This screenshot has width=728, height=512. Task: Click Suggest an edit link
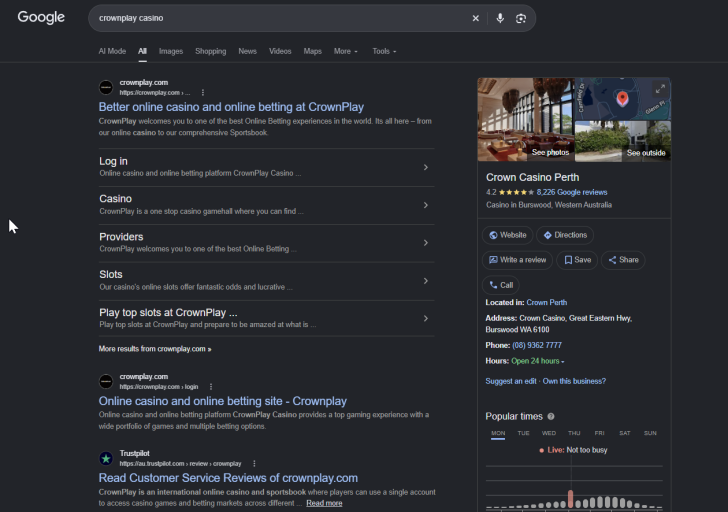(x=511, y=381)
